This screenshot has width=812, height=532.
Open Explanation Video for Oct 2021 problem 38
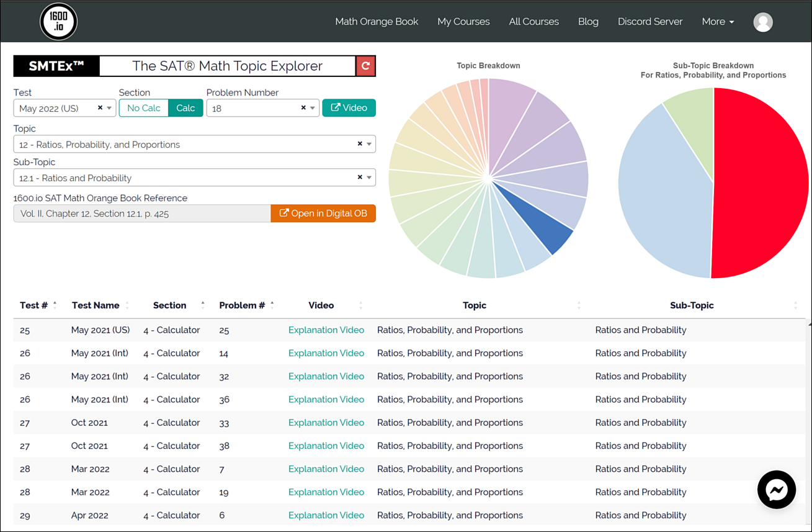[326, 446]
